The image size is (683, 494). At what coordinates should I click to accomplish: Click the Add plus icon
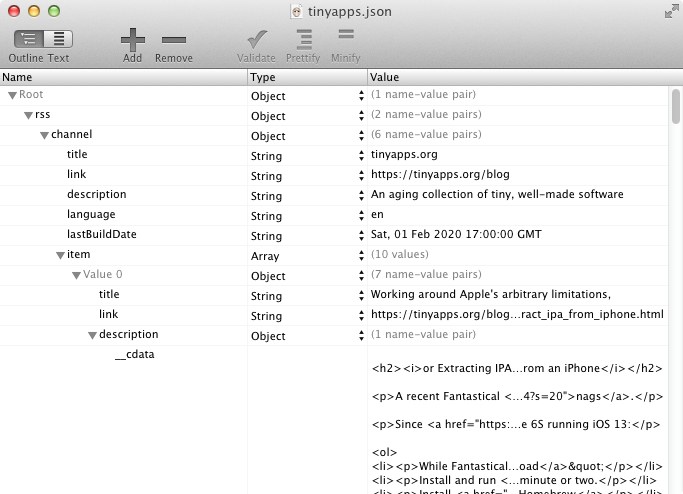[x=132, y=40]
